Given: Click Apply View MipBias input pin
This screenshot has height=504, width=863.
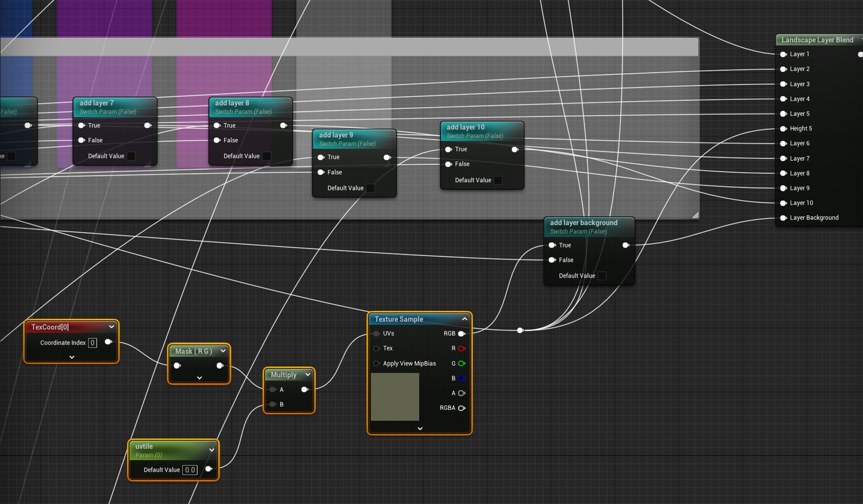Looking at the screenshot, I should [376, 364].
